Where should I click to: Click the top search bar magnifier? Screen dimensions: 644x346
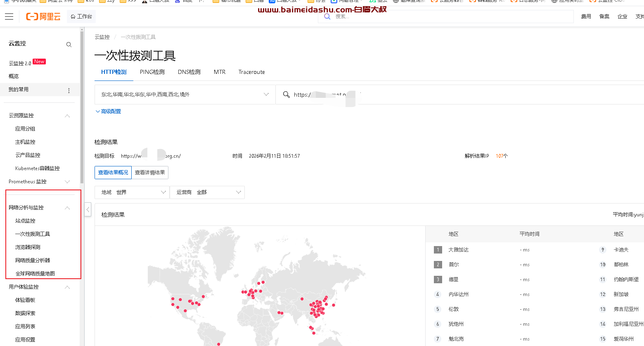(x=327, y=17)
